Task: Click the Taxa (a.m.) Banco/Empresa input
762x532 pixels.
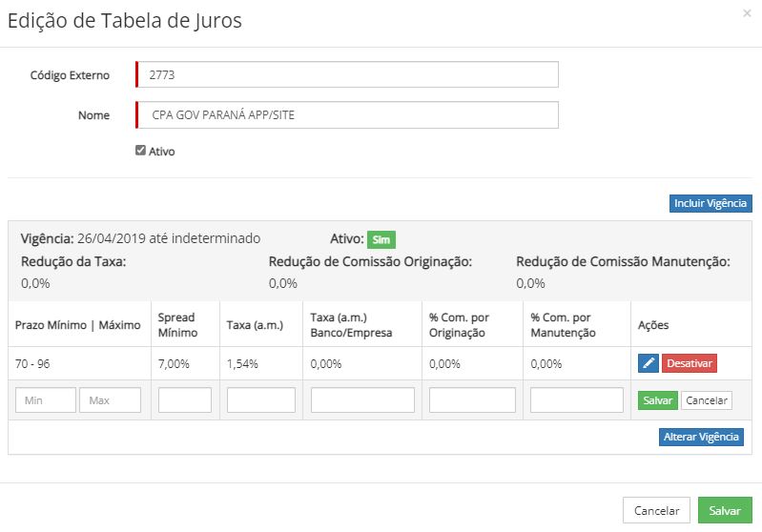Action: point(362,400)
